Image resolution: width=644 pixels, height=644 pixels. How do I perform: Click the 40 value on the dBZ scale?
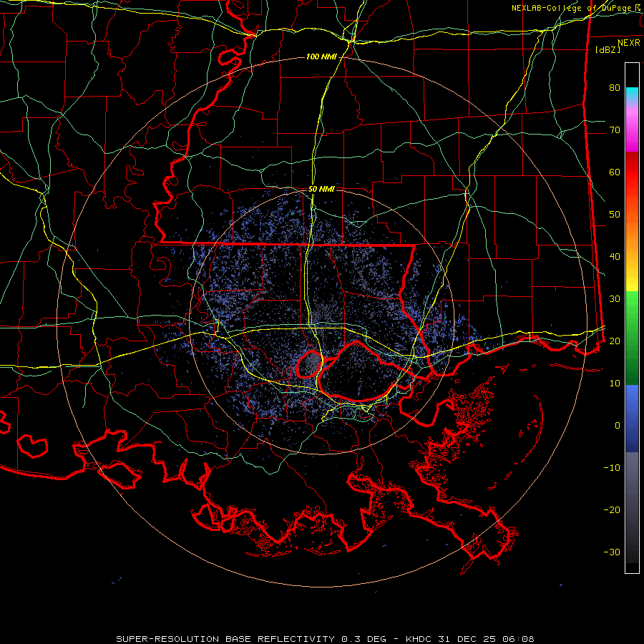pyautogui.click(x=615, y=257)
